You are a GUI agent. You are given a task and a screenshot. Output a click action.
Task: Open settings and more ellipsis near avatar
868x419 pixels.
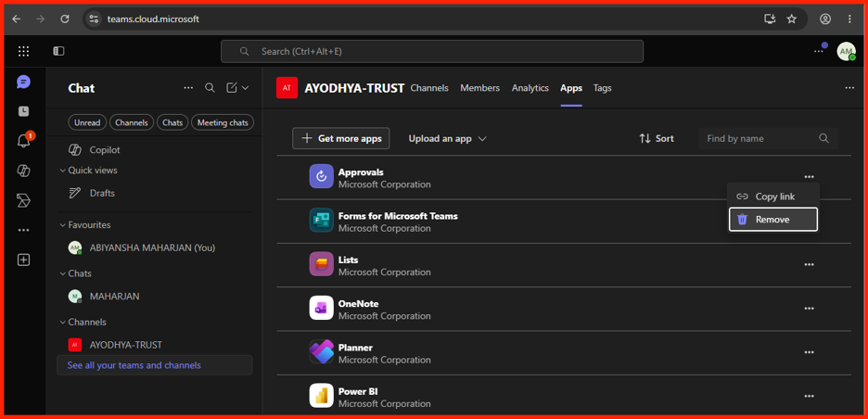tap(818, 52)
